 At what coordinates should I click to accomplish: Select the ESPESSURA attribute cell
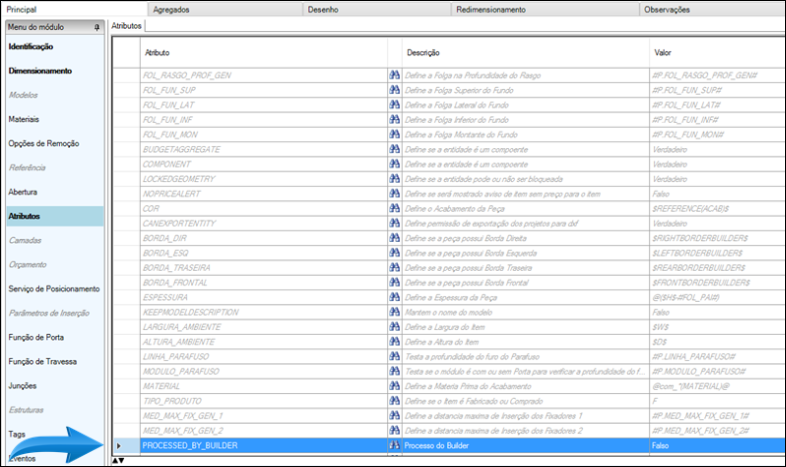click(x=264, y=297)
